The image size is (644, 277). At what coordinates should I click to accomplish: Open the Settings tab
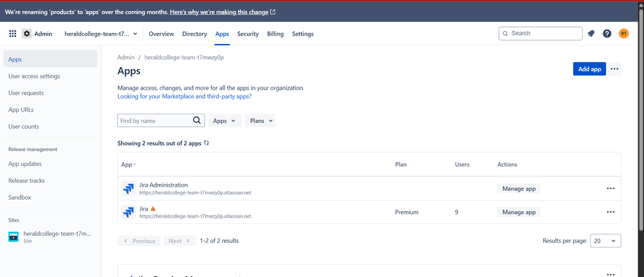click(303, 34)
